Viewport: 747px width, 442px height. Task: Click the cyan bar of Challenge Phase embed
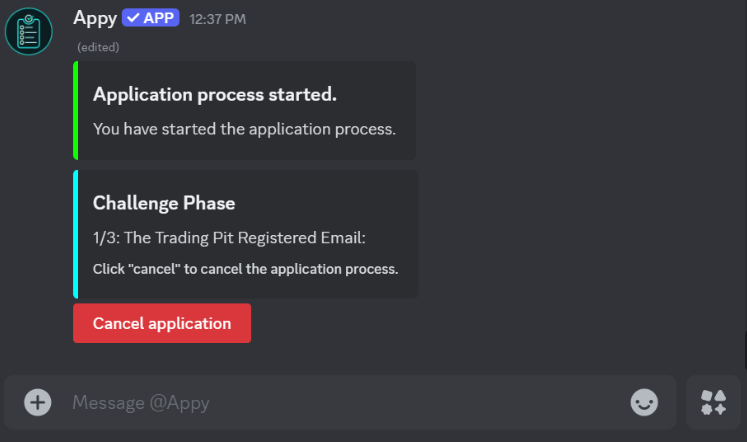[75, 234]
